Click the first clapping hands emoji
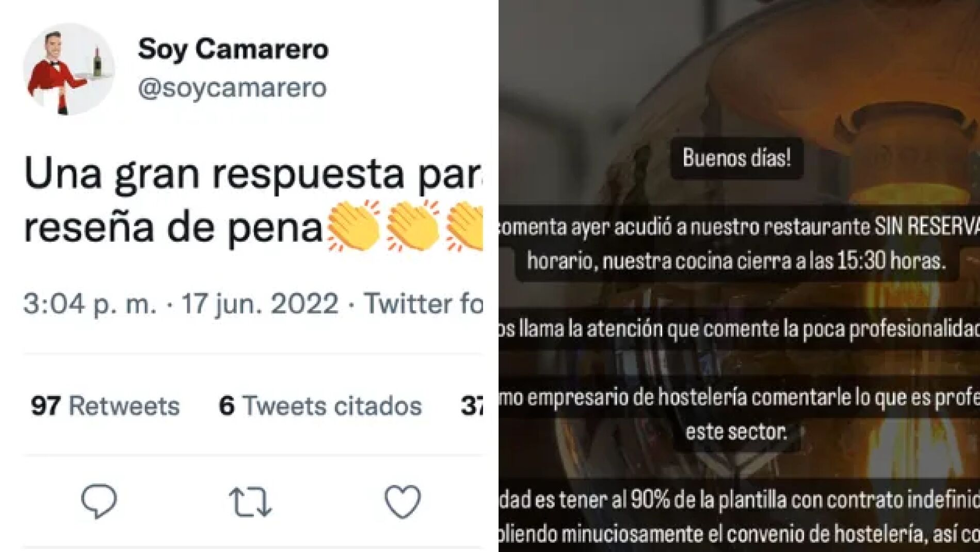Viewport: 980px width, 552px height. click(x=354, y=226)
